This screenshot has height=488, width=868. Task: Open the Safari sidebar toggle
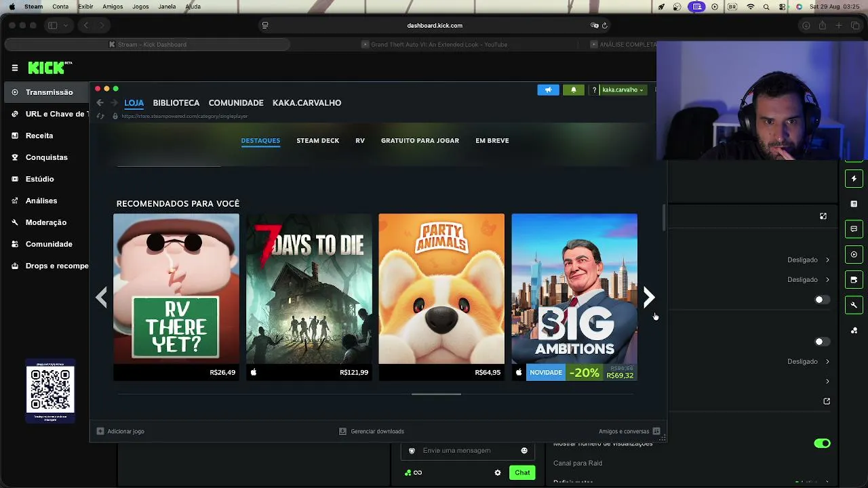click(x=52, y=26)
